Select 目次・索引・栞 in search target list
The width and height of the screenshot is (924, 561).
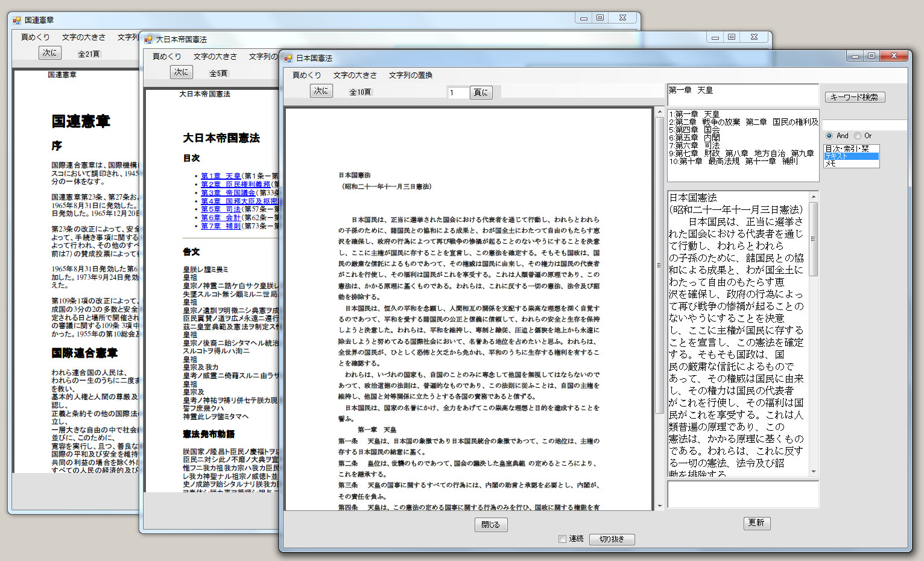pos(852,148)
